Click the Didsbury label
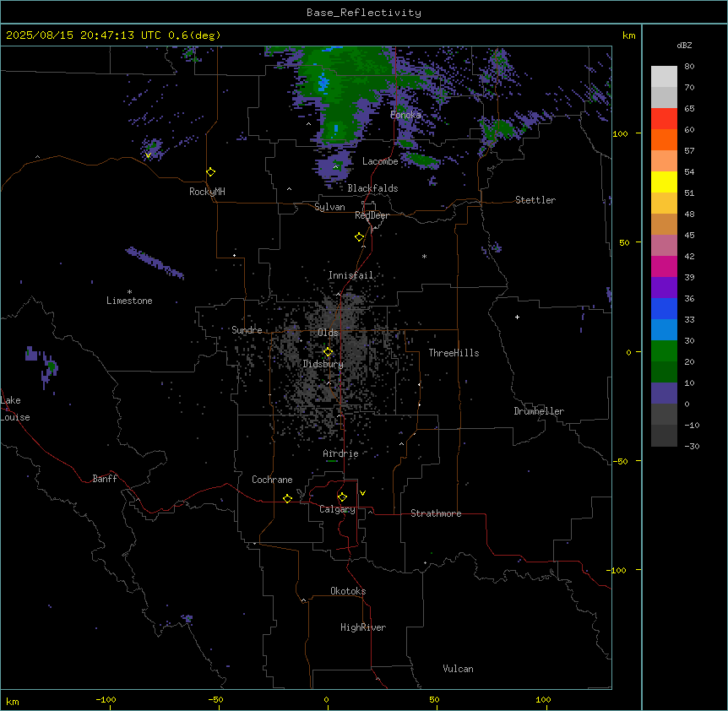Screen dimensions: 728x711 323,364
